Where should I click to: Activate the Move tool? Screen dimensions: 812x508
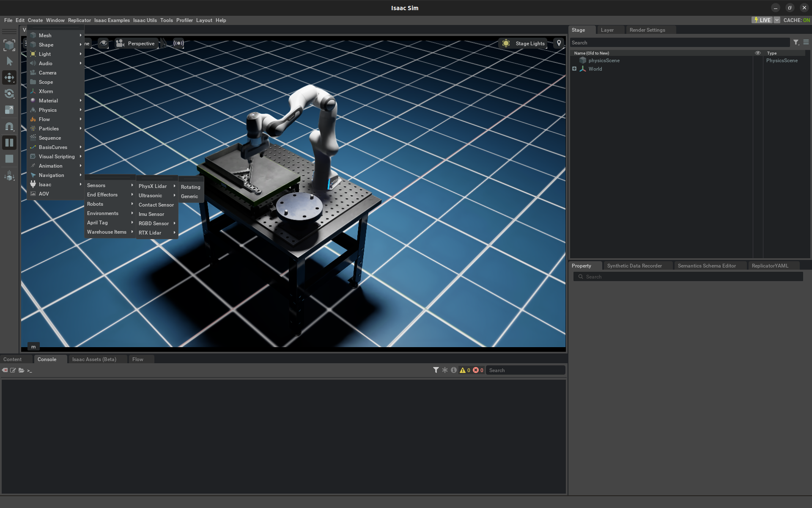[x=9, y=77]
